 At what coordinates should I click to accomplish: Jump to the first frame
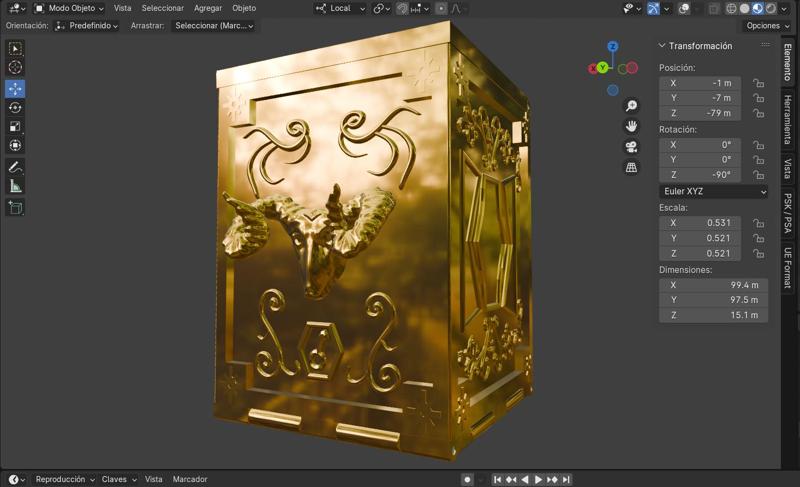point(497,479)
